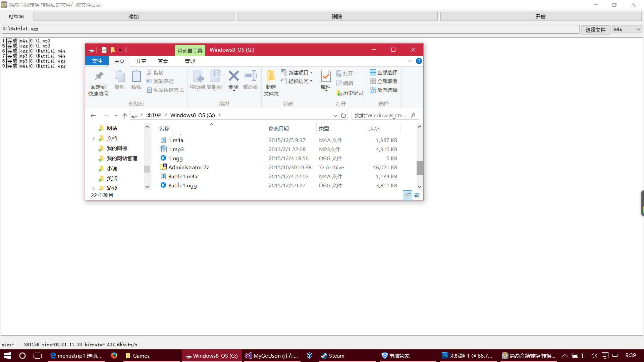The width and height of the screenshot is (644, 362).
Task: Click the New Folder icon
Action: (x=271, y=76)
